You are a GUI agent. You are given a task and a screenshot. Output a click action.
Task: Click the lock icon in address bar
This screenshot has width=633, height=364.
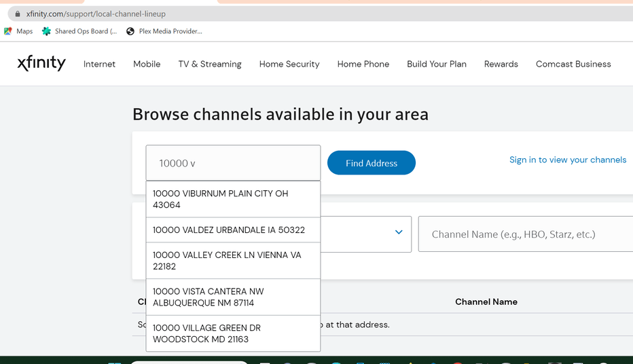pos(18,14)
